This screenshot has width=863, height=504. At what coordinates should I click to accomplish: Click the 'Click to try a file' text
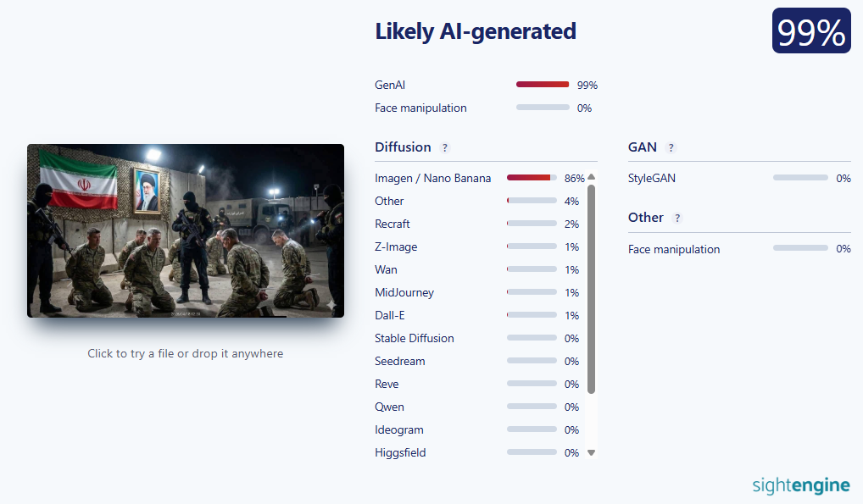coord(185,353)
